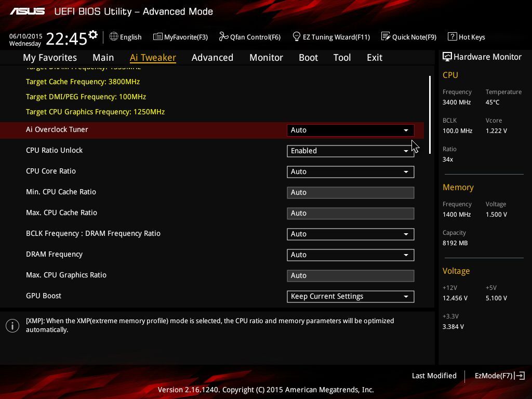Screen dimensions: 532x399
Task: Open the CPU Core Ratio dropdown
Action: (x=351, y=171)
